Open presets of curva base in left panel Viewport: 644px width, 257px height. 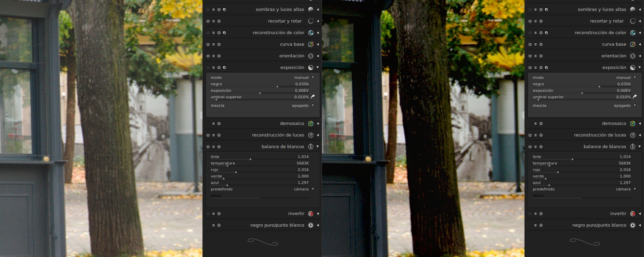pyautogui.click(x=214, y=44)
